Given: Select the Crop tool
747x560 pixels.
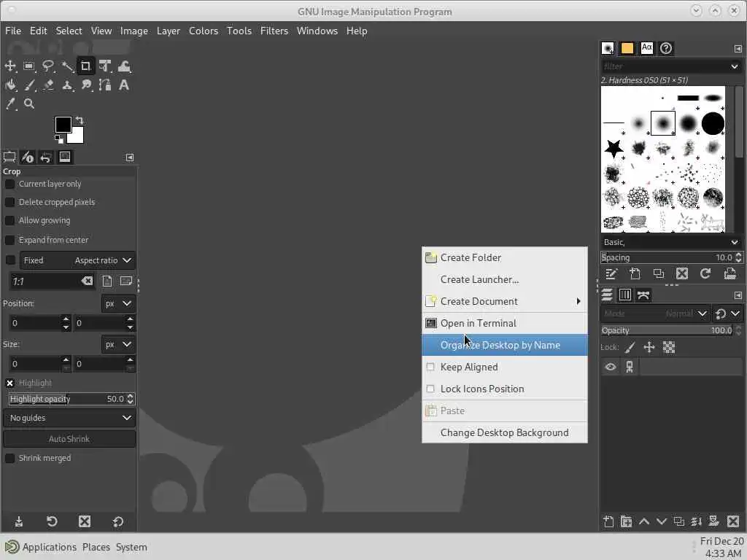Looking at the screenshot, I should (86, 66).
